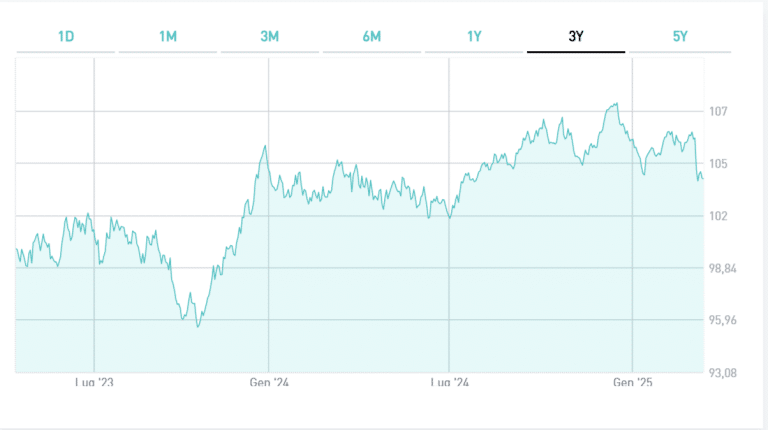The width and height of the screenshot is (768, 430).
Task: Show the 3M price history
Action: 270,37
